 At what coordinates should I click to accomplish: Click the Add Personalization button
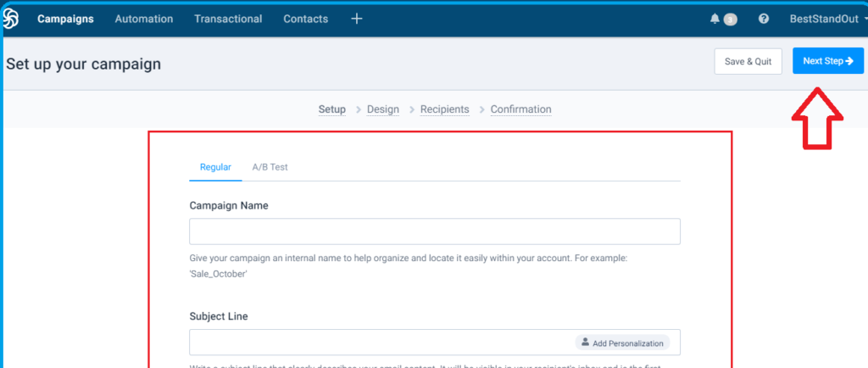click(622, 343)
